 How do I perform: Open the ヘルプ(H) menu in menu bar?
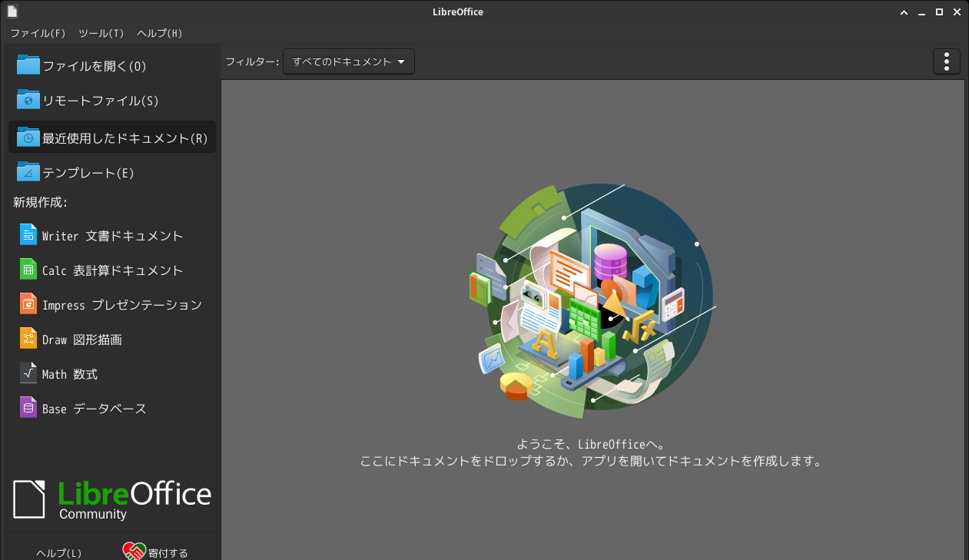click(x=159, y=33)
